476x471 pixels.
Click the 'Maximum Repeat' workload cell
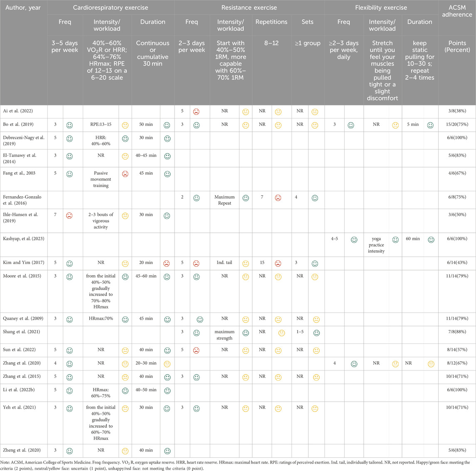pos(224,200)
